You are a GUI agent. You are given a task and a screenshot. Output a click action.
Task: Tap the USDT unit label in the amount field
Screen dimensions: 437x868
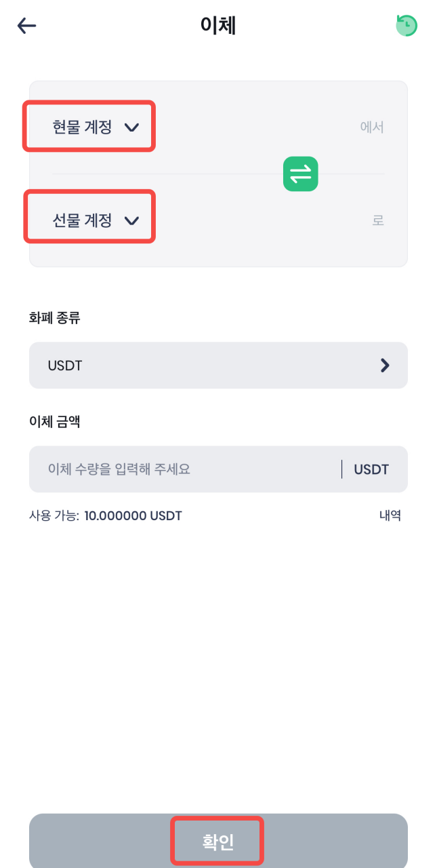pyautogui.click(x=371, y=469)
